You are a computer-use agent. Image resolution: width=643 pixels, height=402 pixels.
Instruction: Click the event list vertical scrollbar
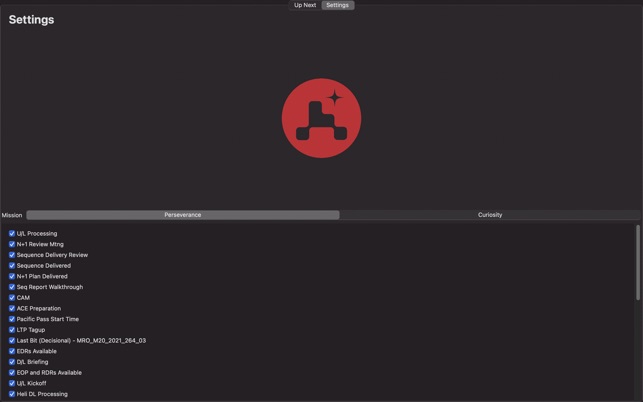(x=638, y=263)
